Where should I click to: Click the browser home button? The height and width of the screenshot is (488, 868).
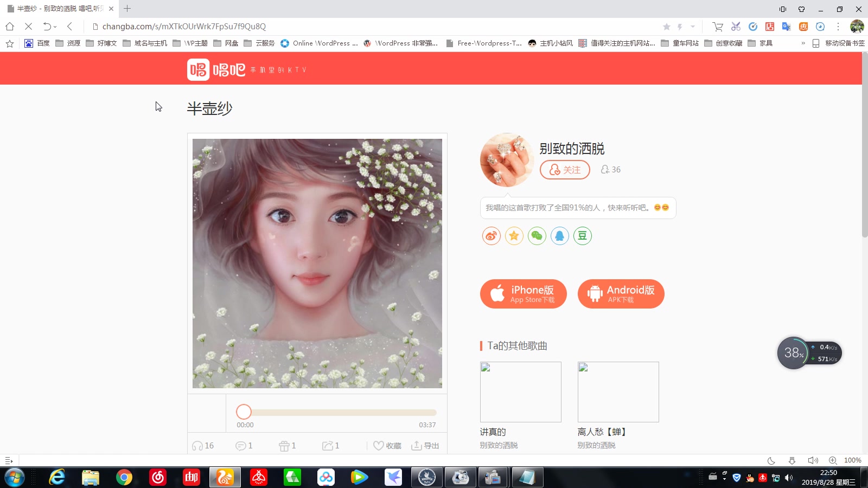tap(10, 26)
